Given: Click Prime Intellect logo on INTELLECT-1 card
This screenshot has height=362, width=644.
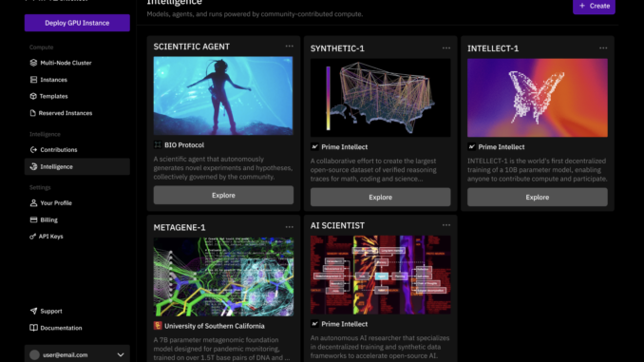Looking at the screenshot, I should (x=471, y=146).
